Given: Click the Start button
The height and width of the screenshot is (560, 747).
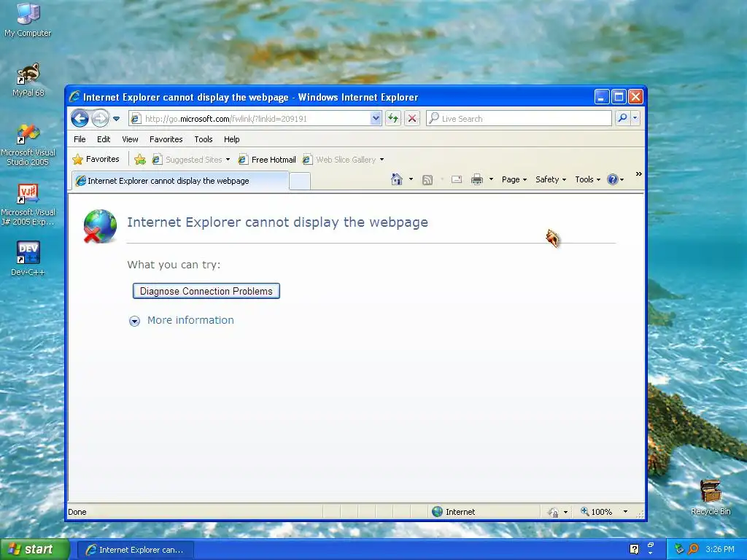Looking at the screenshot, I should [34, 550].
